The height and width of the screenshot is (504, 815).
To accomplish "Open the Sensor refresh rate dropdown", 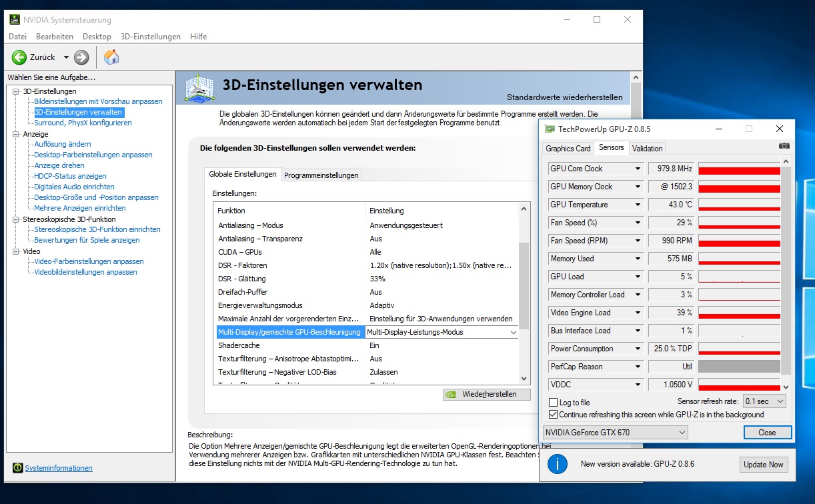I will [x=764, y=401].
